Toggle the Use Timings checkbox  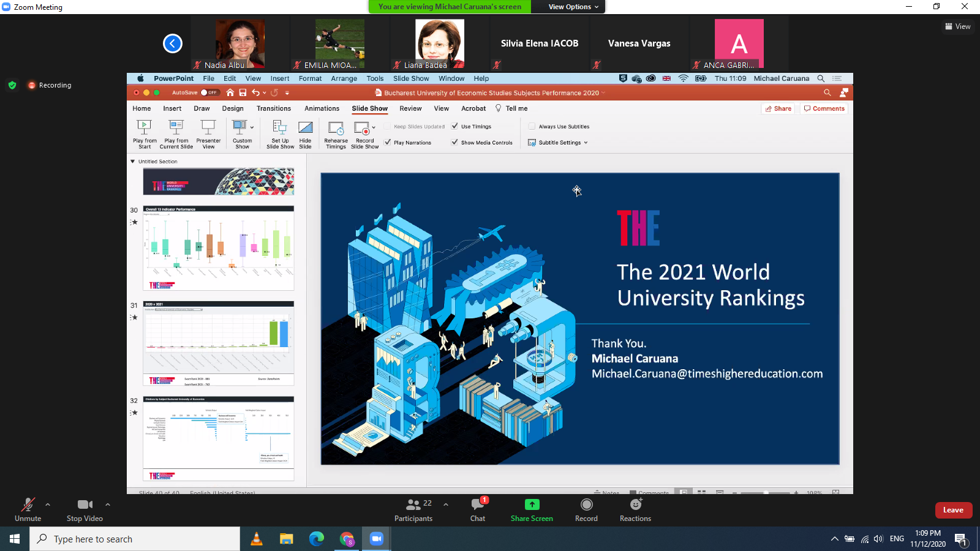455,126
